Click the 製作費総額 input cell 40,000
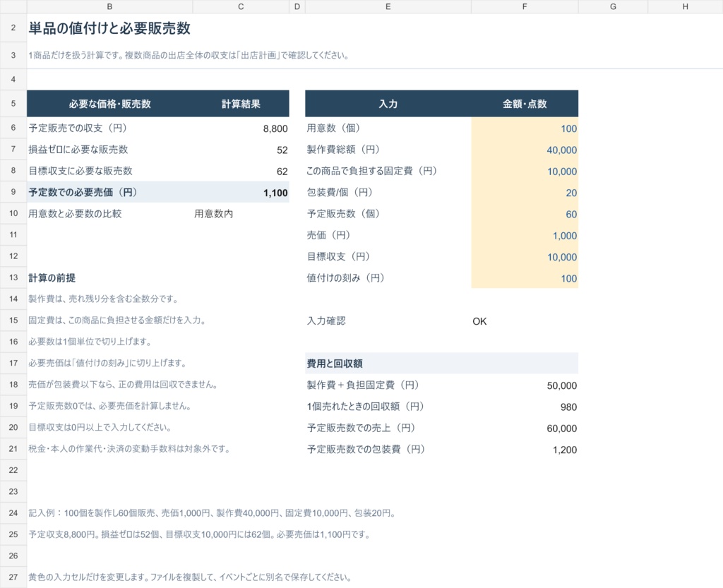This screenshot has width=723, height=588. tap(525, 150)
